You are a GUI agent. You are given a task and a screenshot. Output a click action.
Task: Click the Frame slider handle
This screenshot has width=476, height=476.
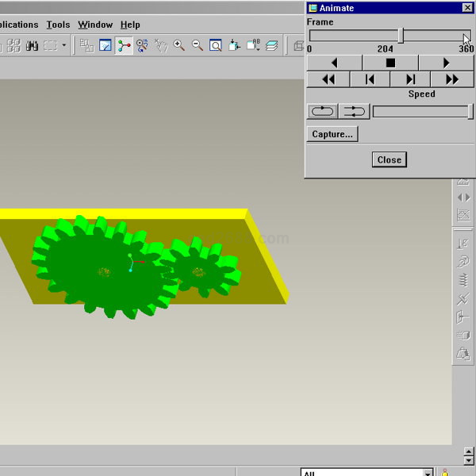[401, 36]
